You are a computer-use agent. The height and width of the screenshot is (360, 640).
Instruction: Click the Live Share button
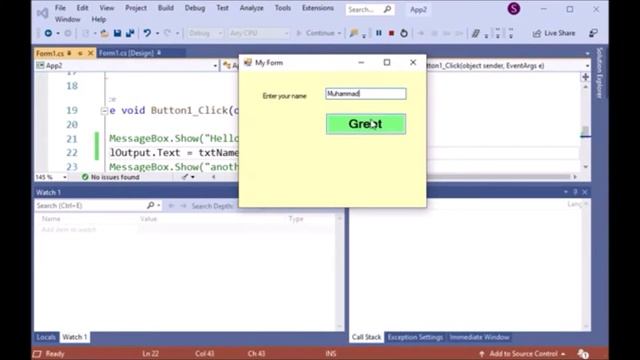click(554, 33)
